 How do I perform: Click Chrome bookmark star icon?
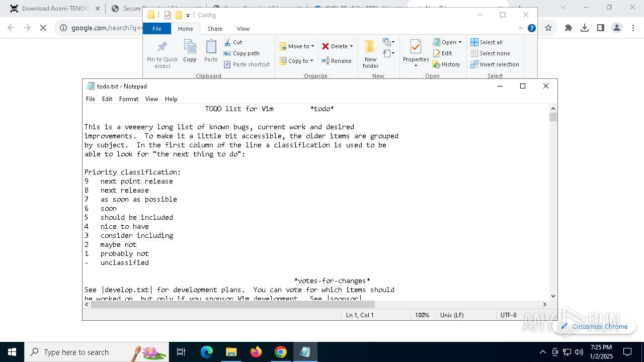click(x=548, y=28)
